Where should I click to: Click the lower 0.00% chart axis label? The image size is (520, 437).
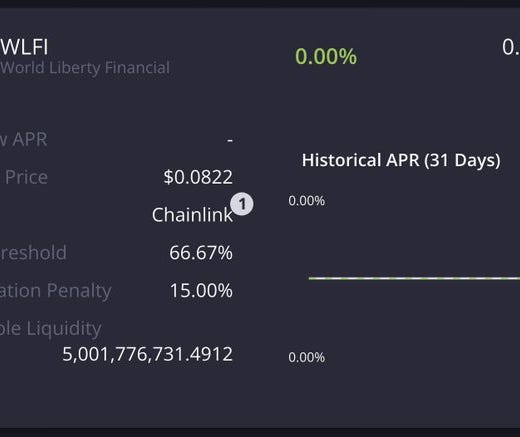click(x=306, y=357)
